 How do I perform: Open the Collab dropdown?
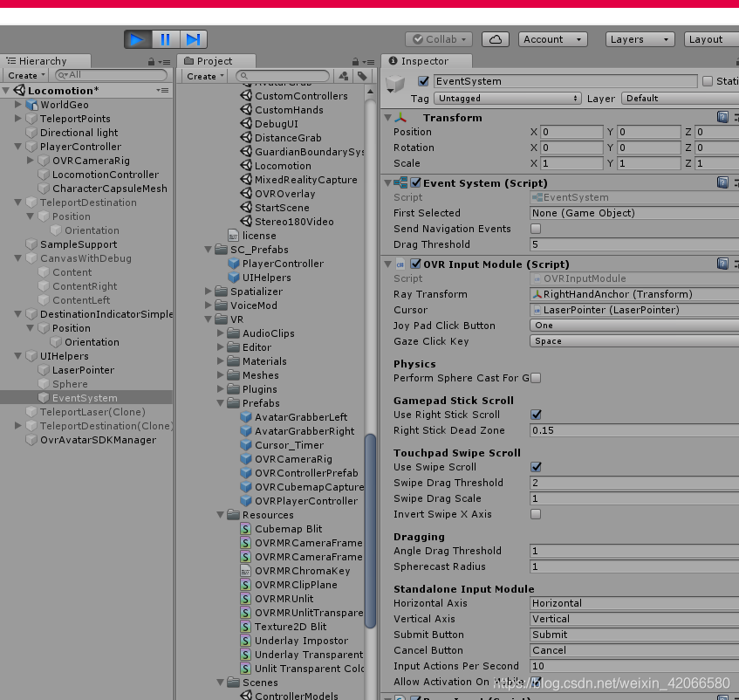pyautogui.click(x=438, y=39)
